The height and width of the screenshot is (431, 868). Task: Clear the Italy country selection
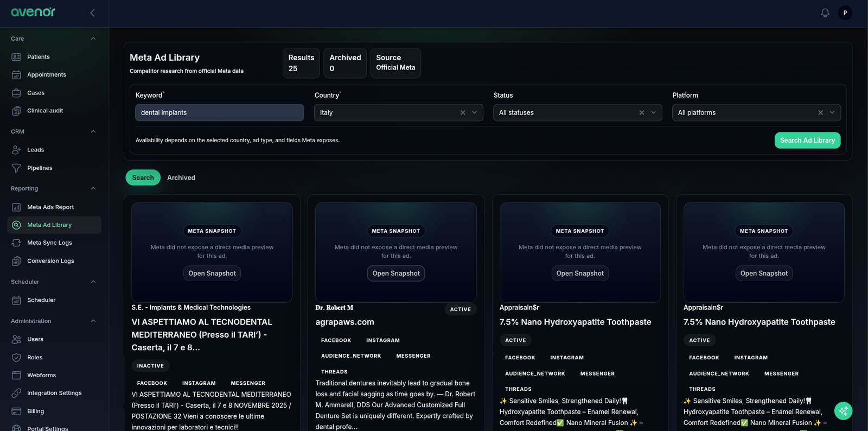463,112
